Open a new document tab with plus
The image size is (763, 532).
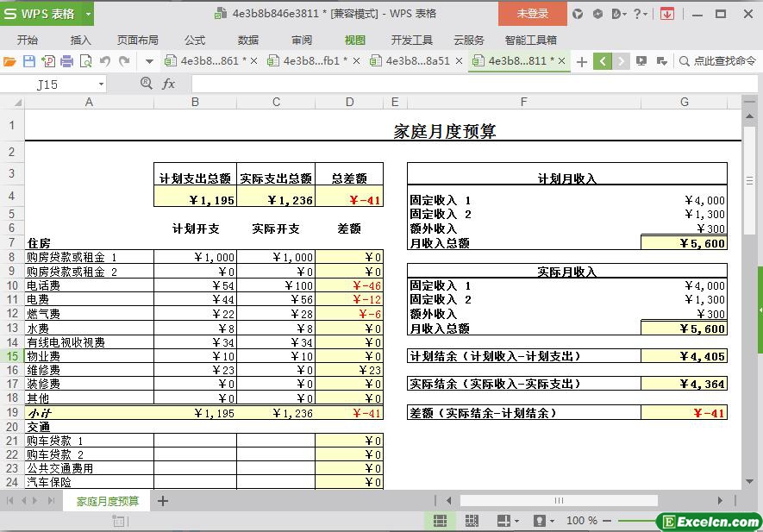click(582, 61)
